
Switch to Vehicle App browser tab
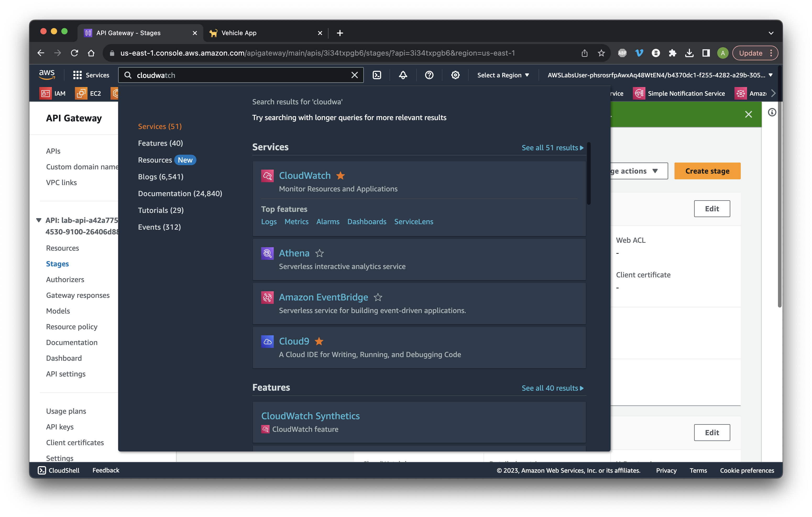(x=266, y=33)
